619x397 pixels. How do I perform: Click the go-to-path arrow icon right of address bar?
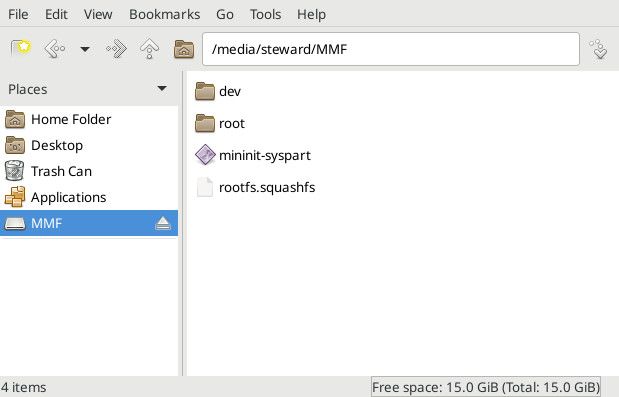[x=599, y=49]
